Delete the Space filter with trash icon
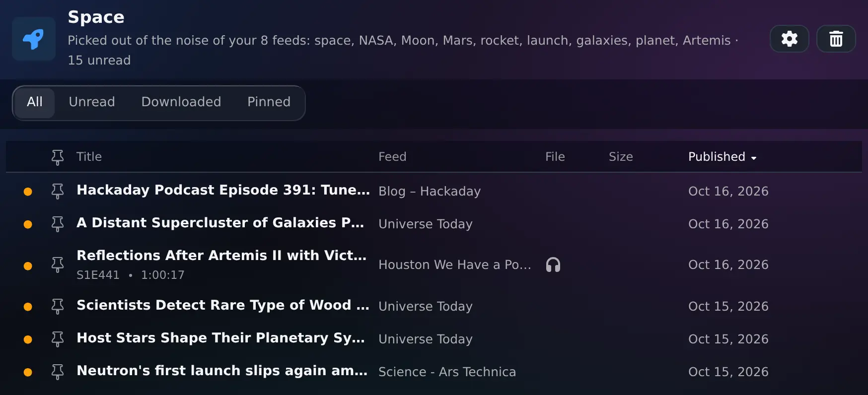The width and height of the screenshot is (868, 395). 836,39
